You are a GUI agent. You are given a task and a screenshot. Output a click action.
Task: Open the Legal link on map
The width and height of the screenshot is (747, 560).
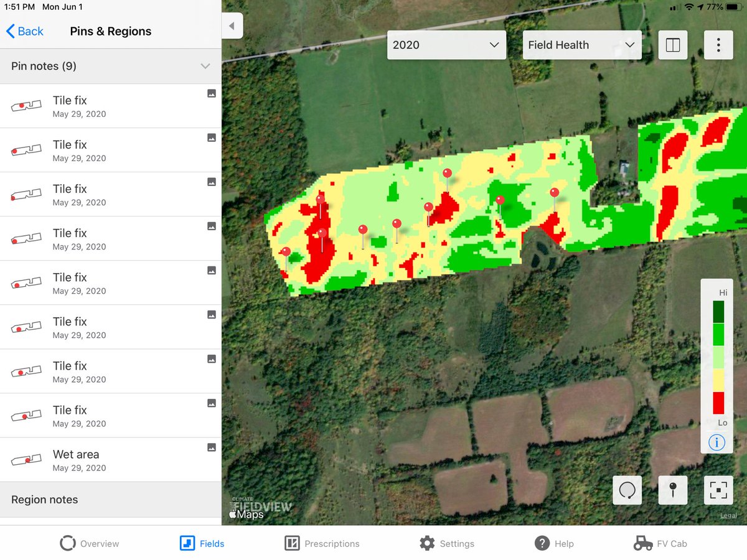[728, 515]
